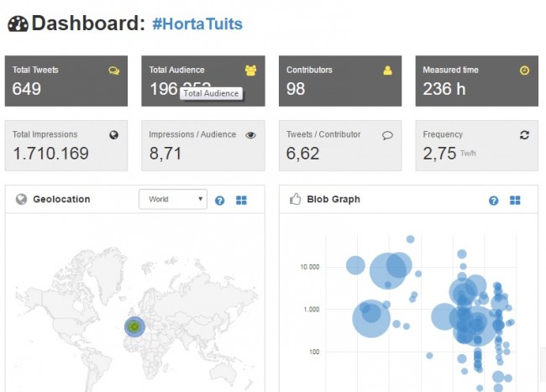
Task: Open the #HortaTuits hashtag link
Action: point(197,24)
